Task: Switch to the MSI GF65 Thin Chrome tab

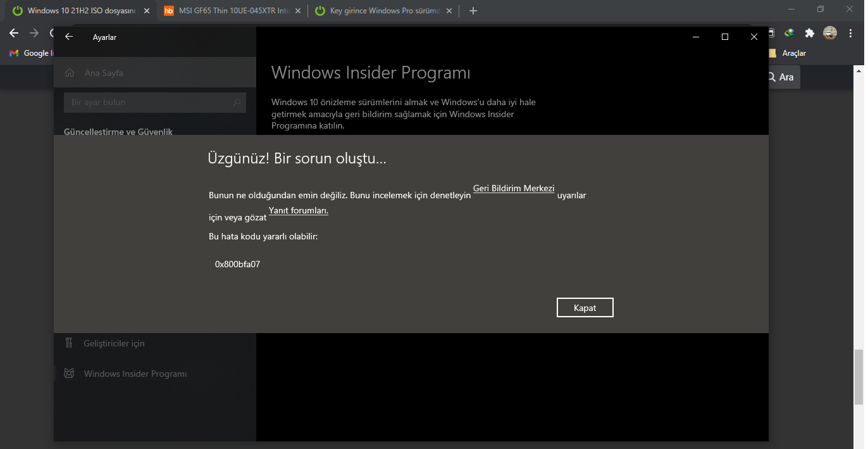Action: 232,11
